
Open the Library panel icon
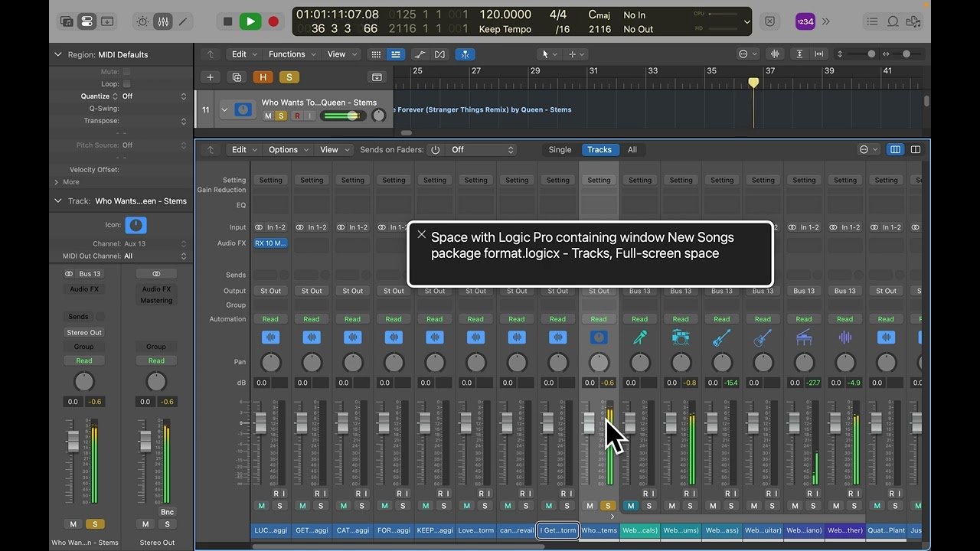[67, 21]
